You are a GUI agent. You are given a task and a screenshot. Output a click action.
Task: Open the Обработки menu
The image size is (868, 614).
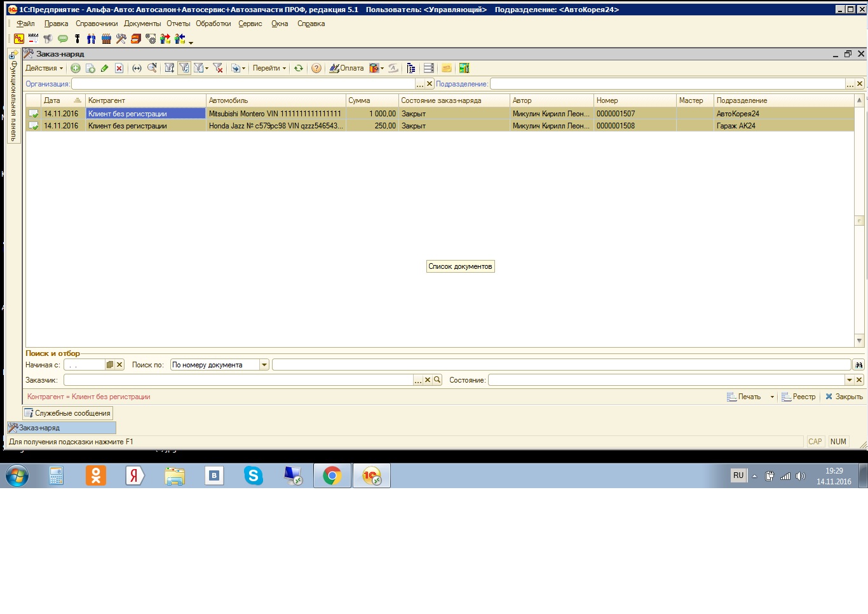click(x=214, y=24)
